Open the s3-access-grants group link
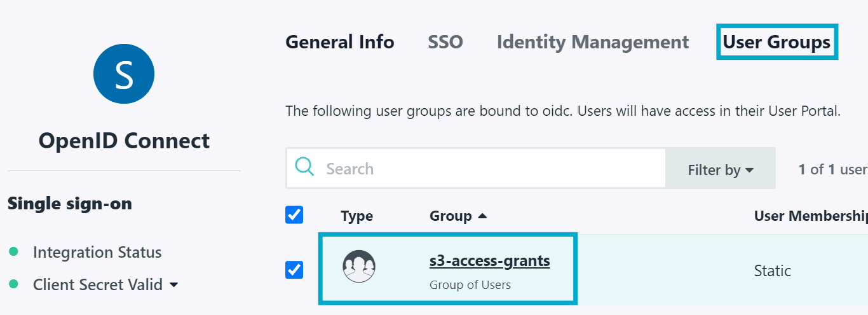 tap(489, 261)
